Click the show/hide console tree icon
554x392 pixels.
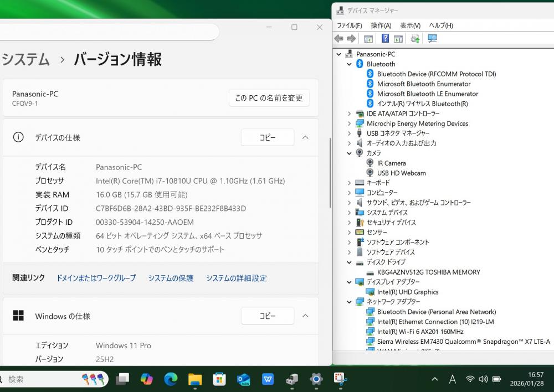click(x=368, y=38)
